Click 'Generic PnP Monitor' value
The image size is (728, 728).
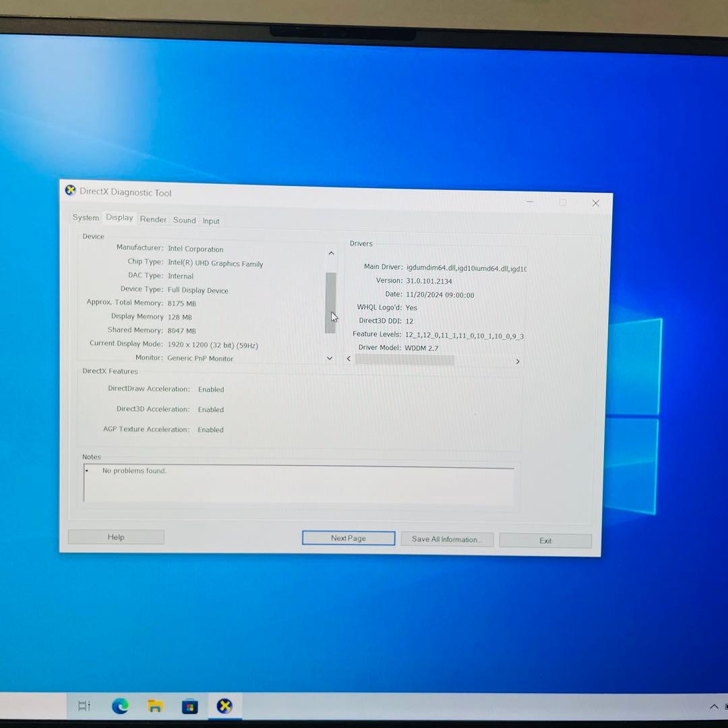point(200,358)
